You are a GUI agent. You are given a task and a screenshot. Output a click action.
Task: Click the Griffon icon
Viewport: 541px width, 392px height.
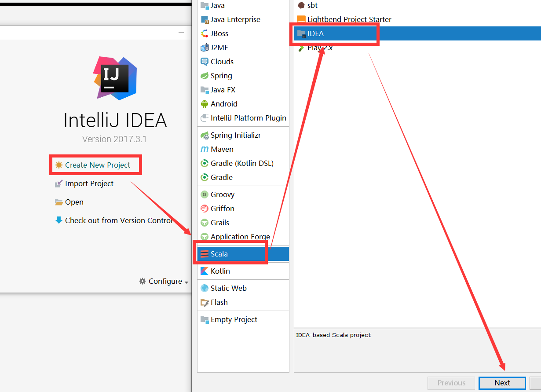(205, 209)
